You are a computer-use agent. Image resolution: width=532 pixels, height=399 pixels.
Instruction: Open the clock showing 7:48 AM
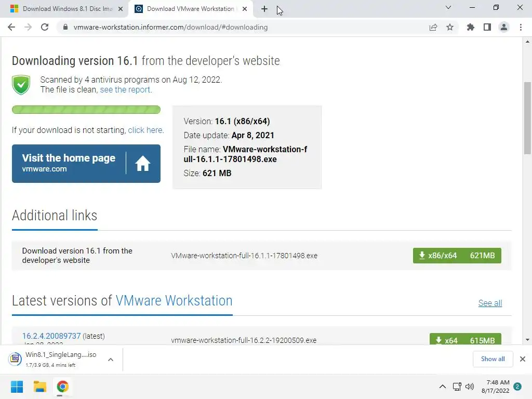[x=495, y=387]
